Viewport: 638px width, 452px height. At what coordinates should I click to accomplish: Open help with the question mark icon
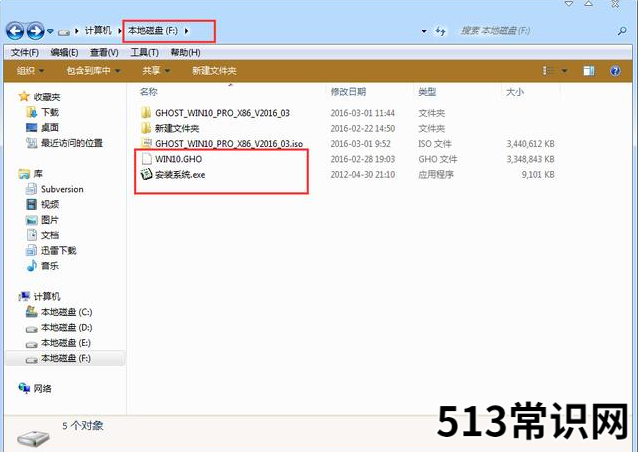pyautogui.click(x=615, y=71)
